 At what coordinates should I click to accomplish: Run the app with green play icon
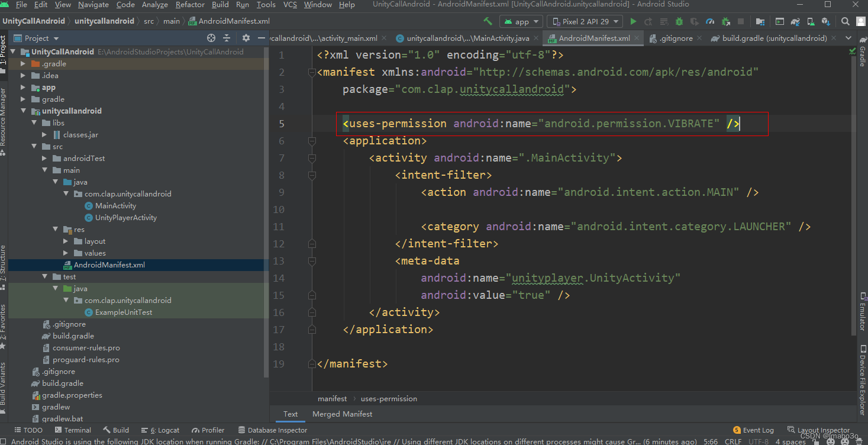(633, 21)
